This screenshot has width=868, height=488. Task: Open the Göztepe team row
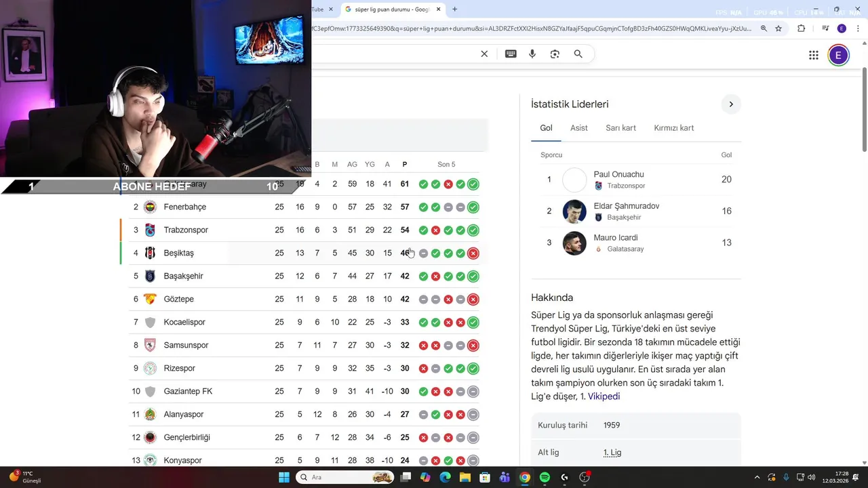304,299
